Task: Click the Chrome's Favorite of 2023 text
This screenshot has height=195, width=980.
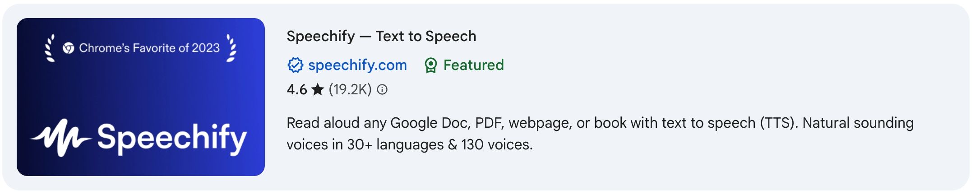Action: click(149, 48)
